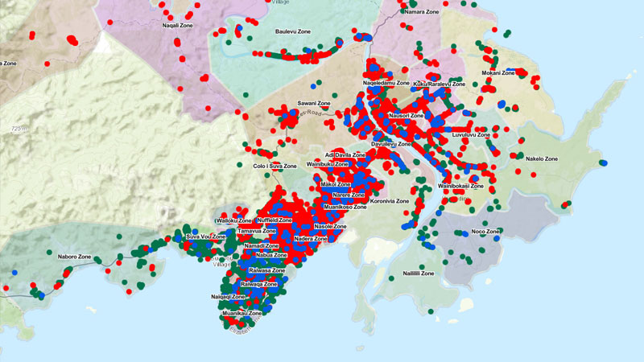644x362 pixels.
Task: Click the Muanikau Zone label
Action: (x=242, y=313)
